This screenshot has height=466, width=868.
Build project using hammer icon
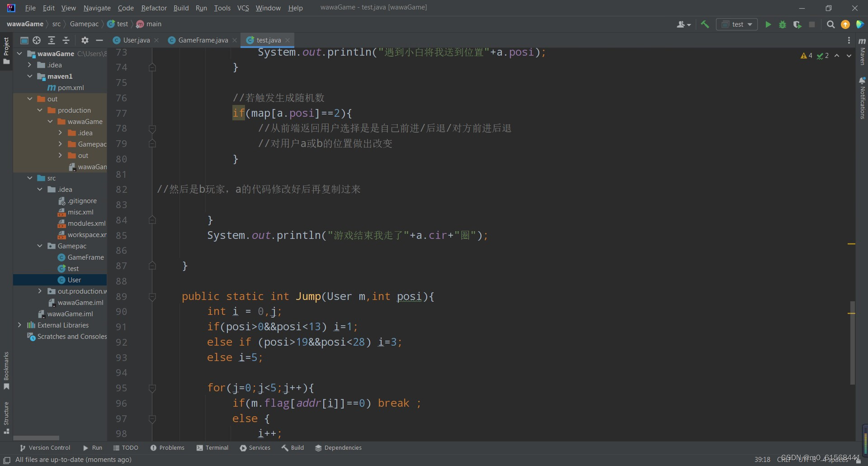point(705,24)
